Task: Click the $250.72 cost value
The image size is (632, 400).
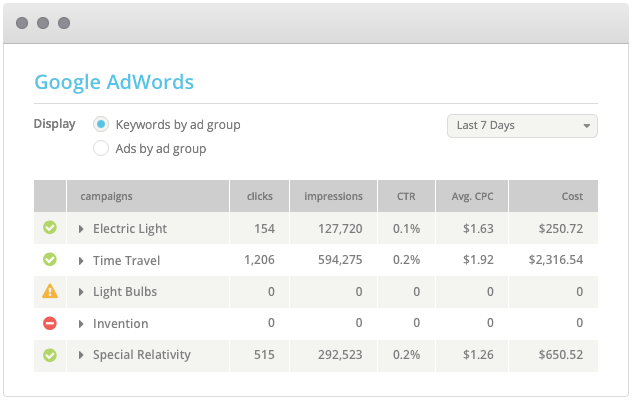Action: [x=561, y=229]
